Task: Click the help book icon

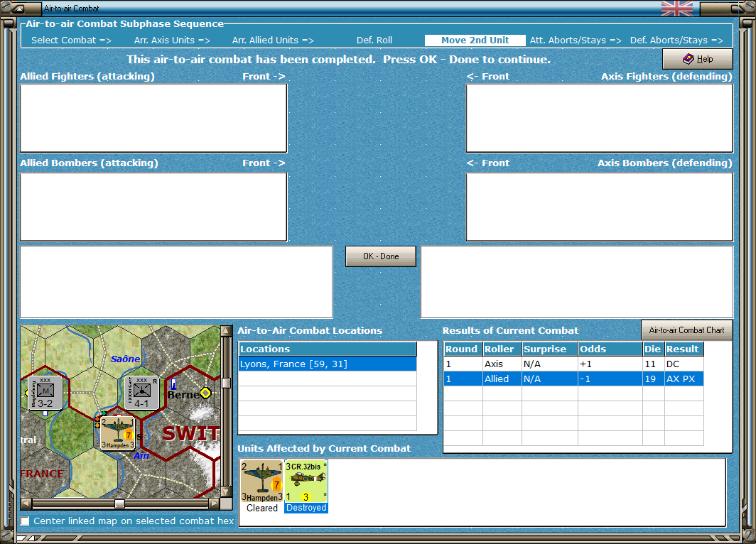Action: click(688, 59)
